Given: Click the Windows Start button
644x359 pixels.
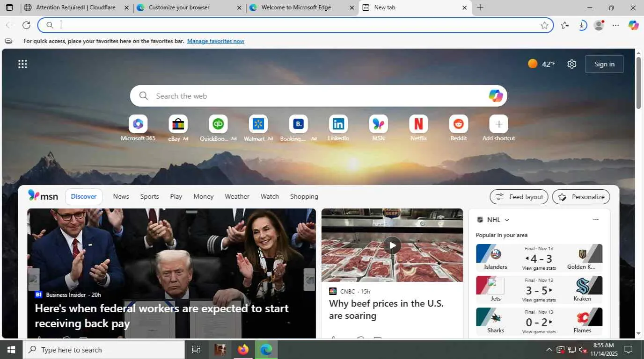Looking at the screenshot, I should 11,350.
